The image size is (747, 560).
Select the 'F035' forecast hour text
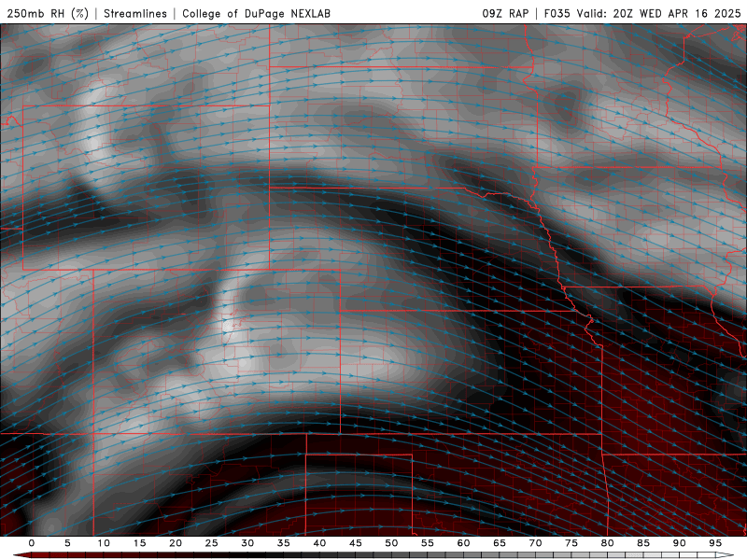(x=557, y=13)
